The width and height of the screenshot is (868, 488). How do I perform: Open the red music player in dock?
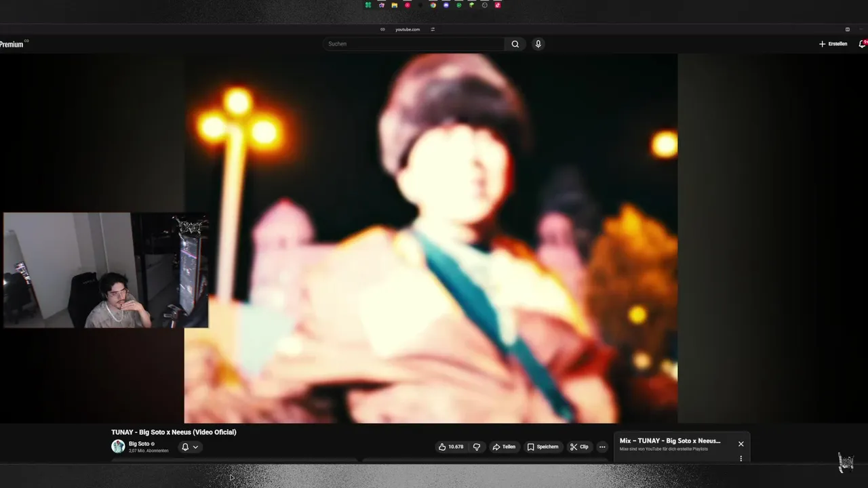point(408,5)
